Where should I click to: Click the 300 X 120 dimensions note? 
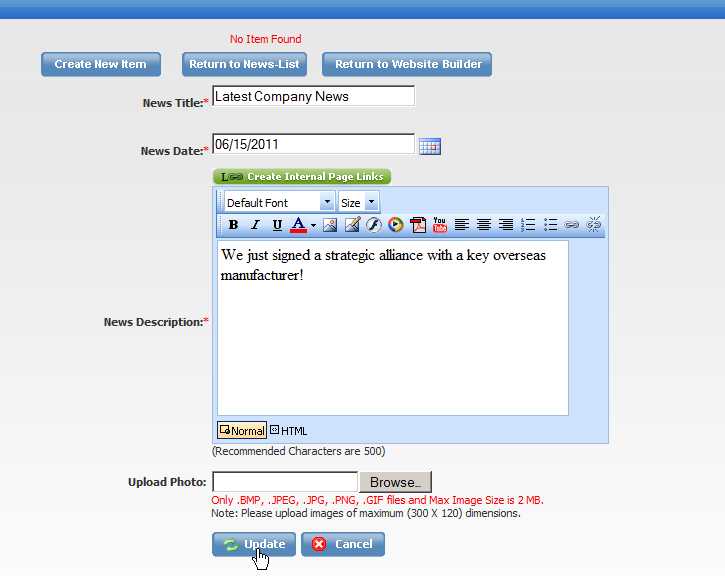[x=366, y=513]
